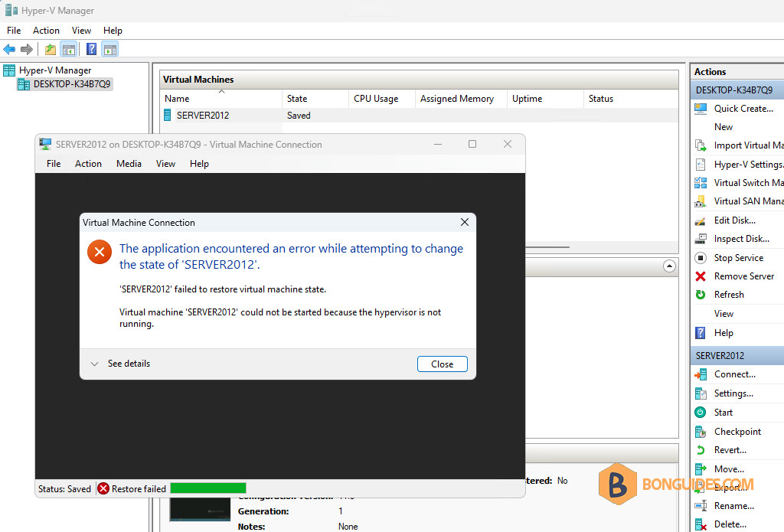Open Virtual Switch Manager action
The height and width of the screenshot is (532, 784).
tap(748, 183)
